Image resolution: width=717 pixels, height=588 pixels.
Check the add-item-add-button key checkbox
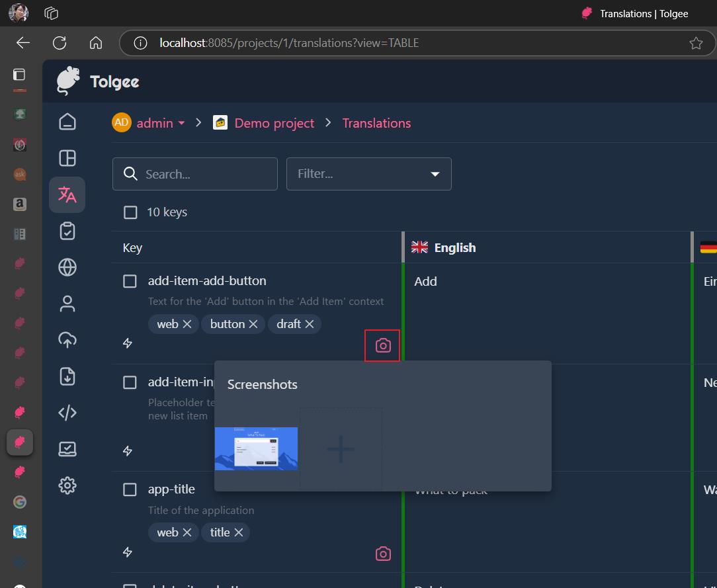click(130, 281)
